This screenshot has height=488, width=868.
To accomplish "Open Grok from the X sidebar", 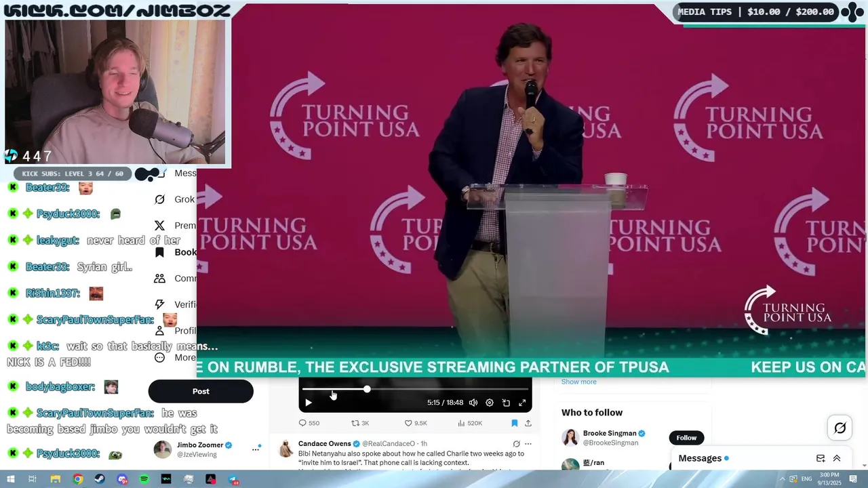I will (x=175, y=199).
